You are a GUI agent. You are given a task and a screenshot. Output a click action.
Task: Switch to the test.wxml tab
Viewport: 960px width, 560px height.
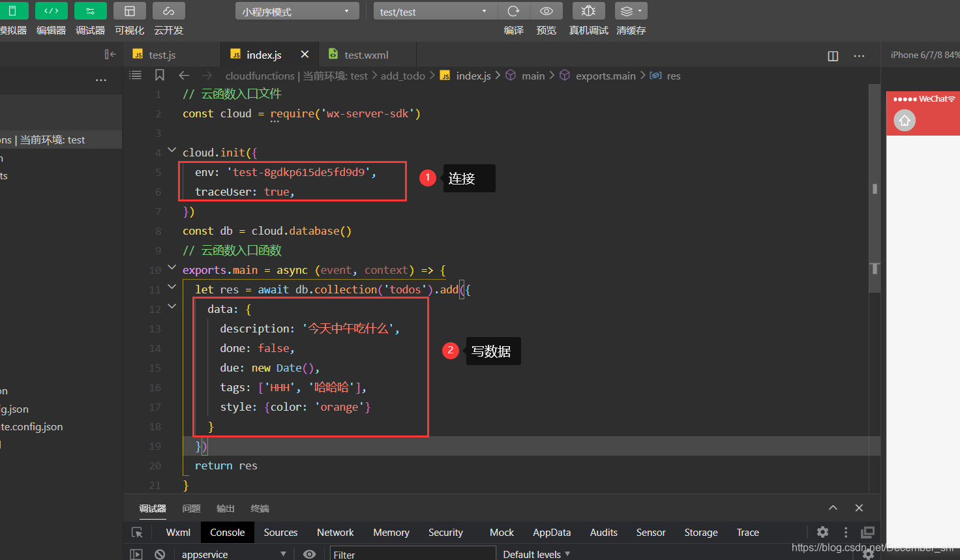366,55
